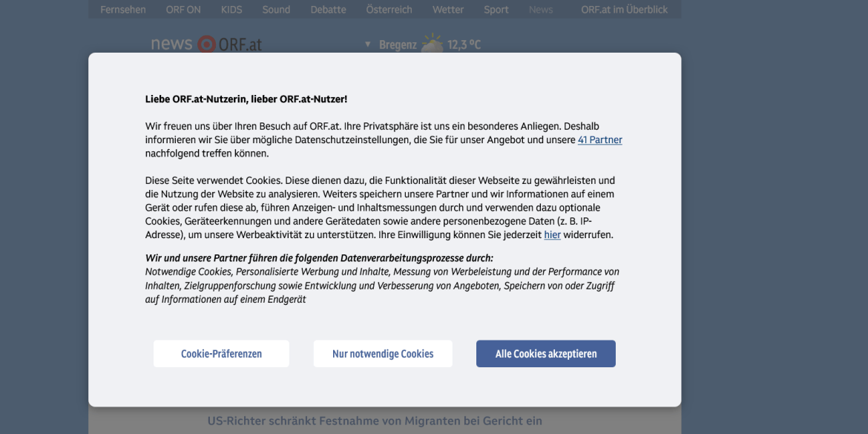
Task: Click the 12,3 °C temperature reading
Action: coord(464,45)
